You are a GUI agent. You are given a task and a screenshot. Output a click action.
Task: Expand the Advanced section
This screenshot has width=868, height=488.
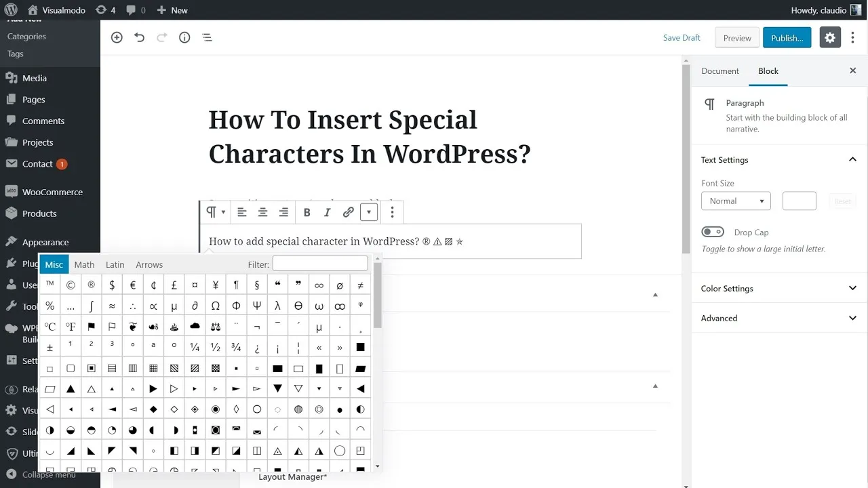(779, 318)
